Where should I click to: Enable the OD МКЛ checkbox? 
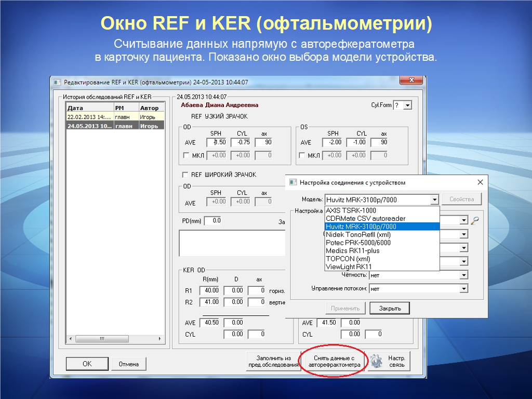coord(186,155)
